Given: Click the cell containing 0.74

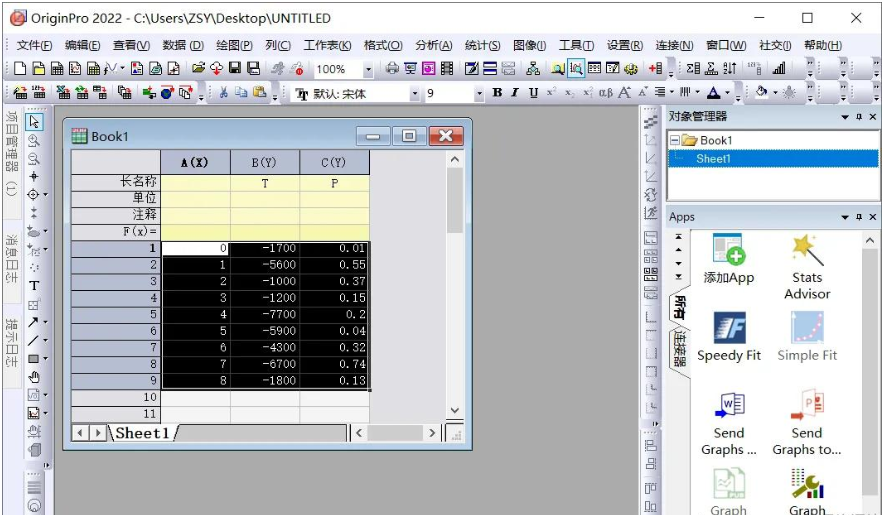Looking at the screenshot, I should pyautogui.click(x=334, y=364).
